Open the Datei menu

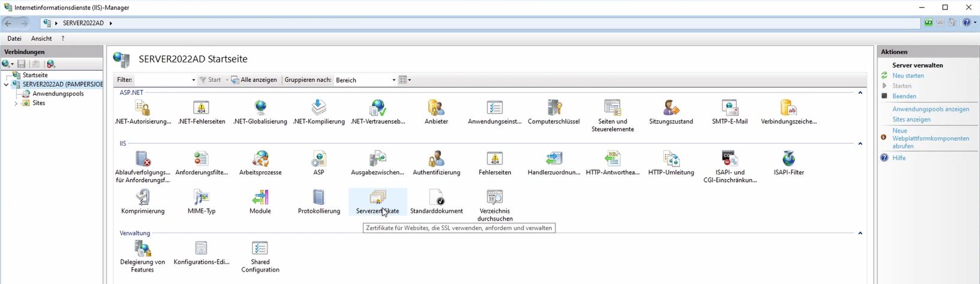14,38
